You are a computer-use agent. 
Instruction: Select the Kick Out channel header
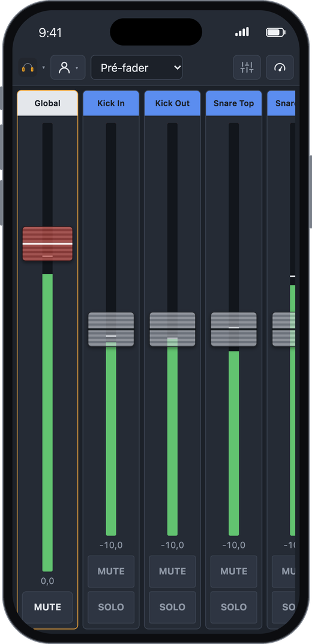point(172,103)
